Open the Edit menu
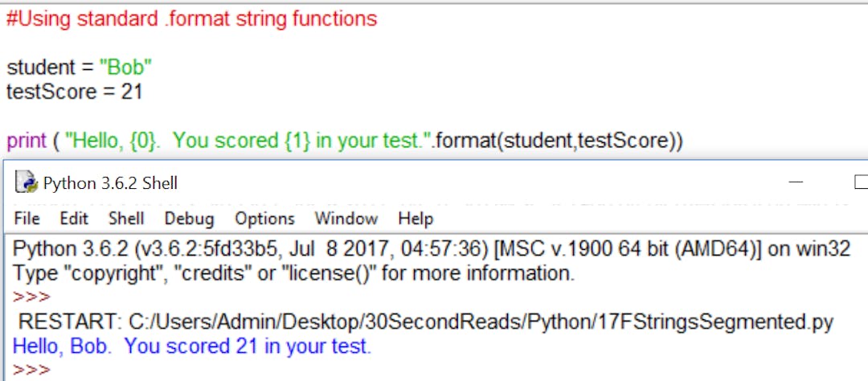868x381 pixels. pos(74,218)
